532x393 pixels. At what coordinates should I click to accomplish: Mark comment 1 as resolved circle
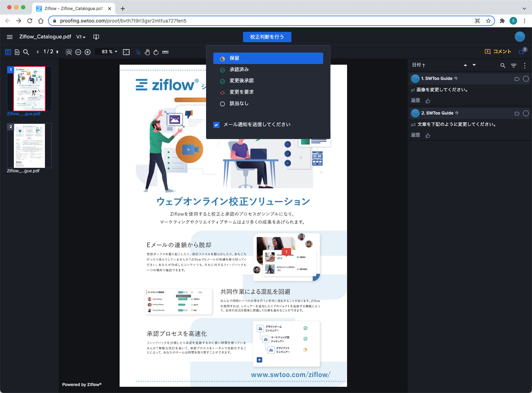(526, 79)
